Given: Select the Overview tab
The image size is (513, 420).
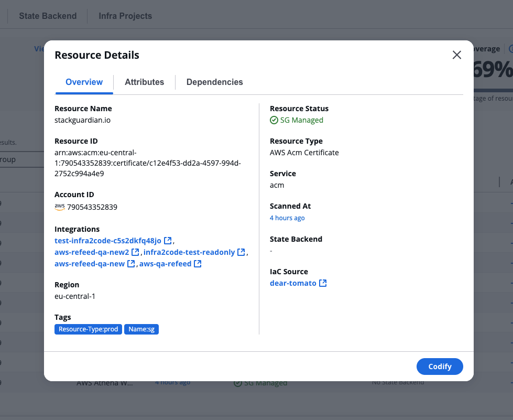Looking at the screenshot, I should [84, 82].
